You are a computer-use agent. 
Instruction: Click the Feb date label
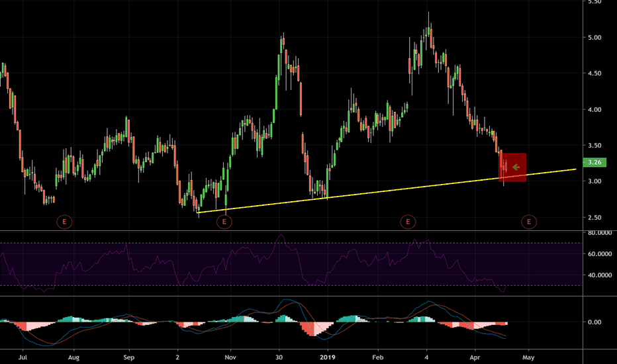(377, 357)
